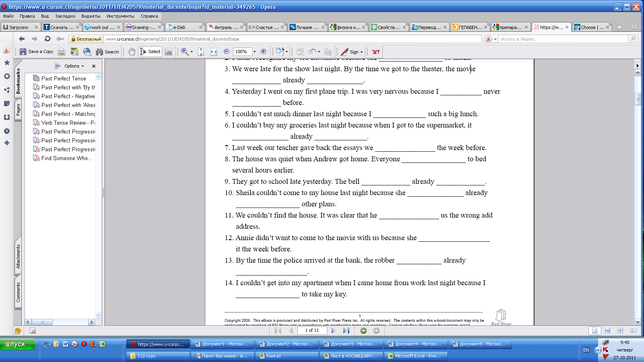
Task: Click the sidebar downloads icon
Action: 7,117
